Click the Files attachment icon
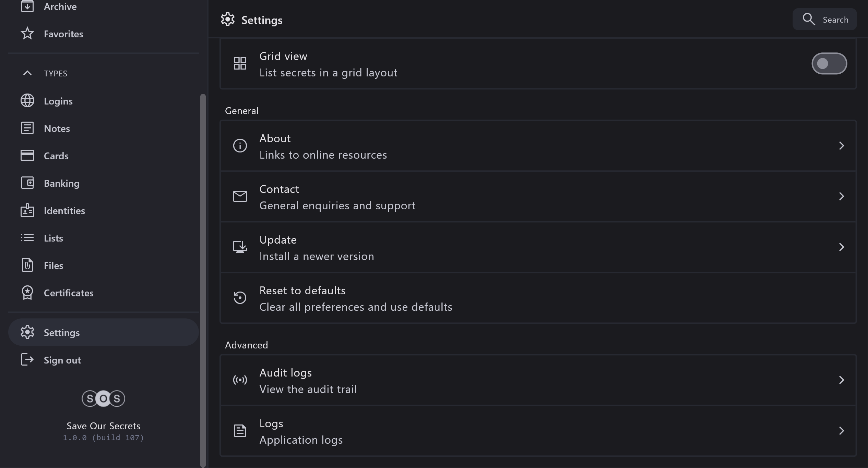This screenshot has height=468, width=868. click(27, 265)
